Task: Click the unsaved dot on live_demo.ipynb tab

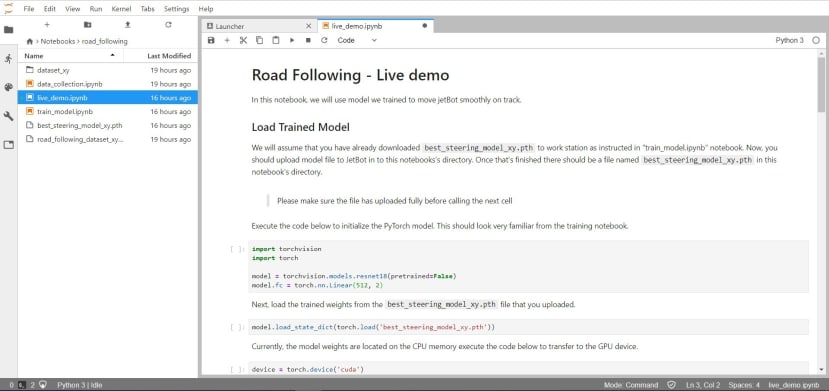Action: click(x=424, y=26)
